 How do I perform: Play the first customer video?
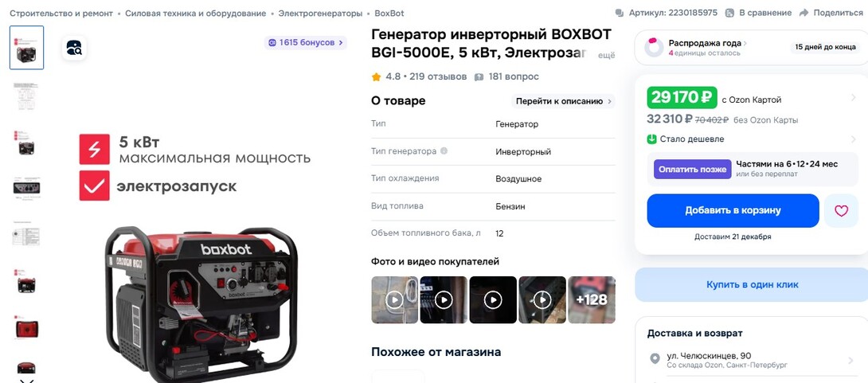394,300
